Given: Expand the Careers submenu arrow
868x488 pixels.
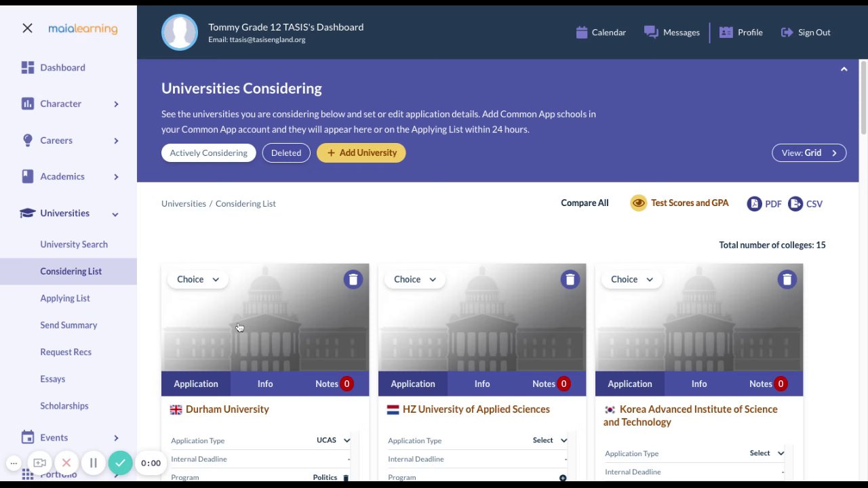Looking at the screenshot, I should click(x=116, y=140).
